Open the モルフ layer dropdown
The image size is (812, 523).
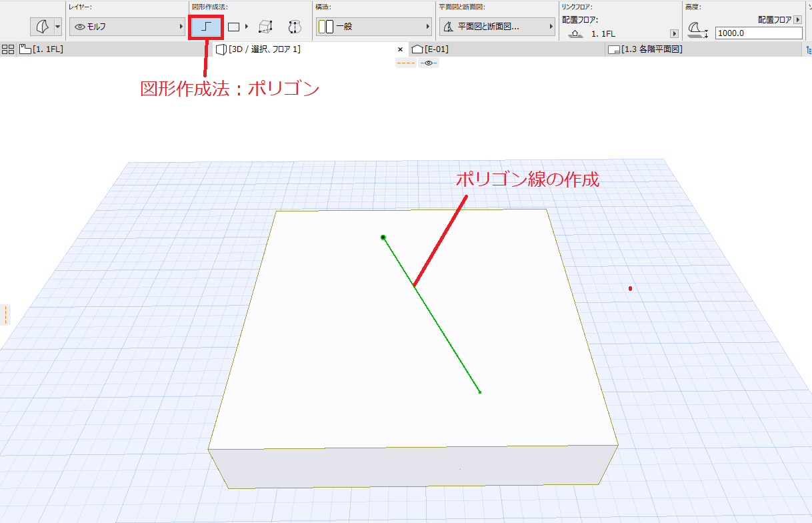click(x=127, y=27)
